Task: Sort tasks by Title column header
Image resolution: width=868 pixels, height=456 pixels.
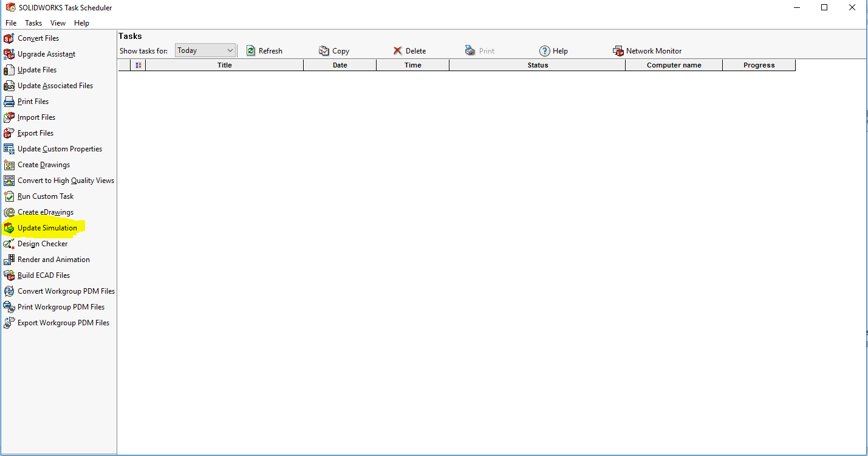Action: point(225,65)
